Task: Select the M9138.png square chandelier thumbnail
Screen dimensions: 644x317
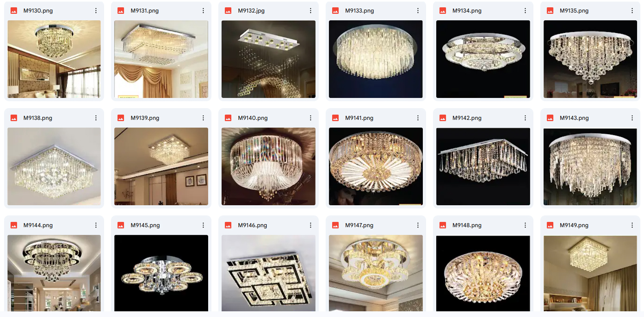Action: pos(54,167)
